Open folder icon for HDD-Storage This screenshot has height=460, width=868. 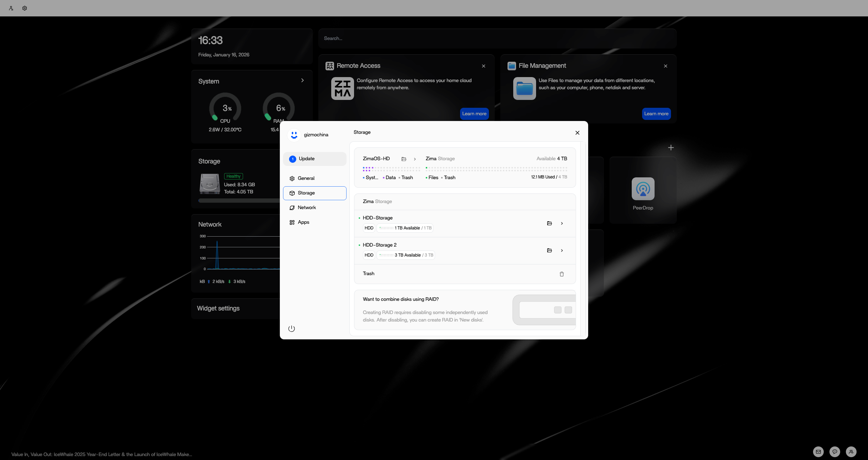[x=549, y=223]
